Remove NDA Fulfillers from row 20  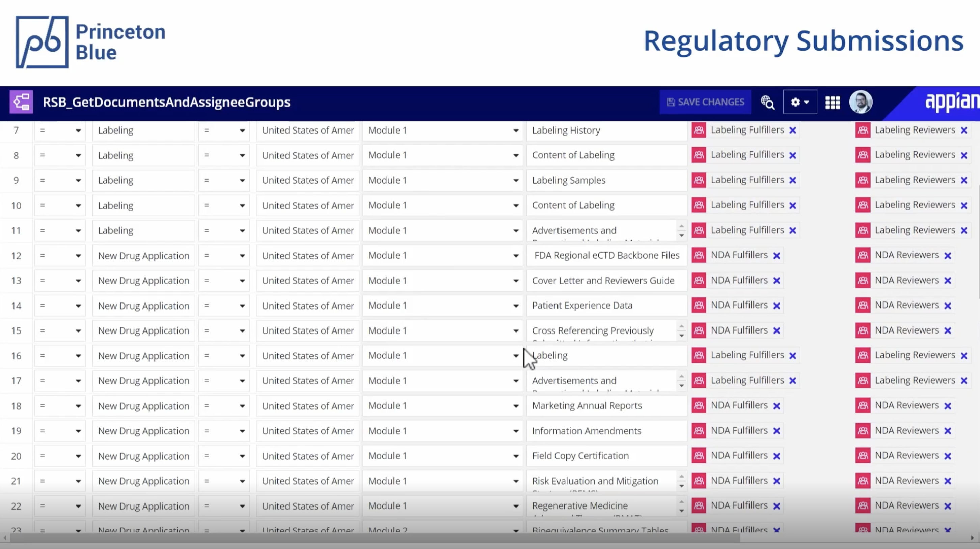click(777, 456)
